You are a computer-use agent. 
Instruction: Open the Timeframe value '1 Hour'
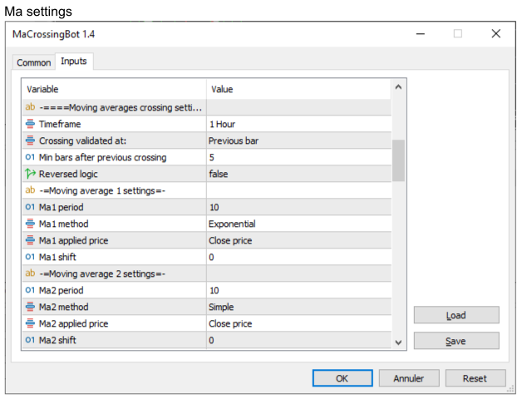pos(298,124)
